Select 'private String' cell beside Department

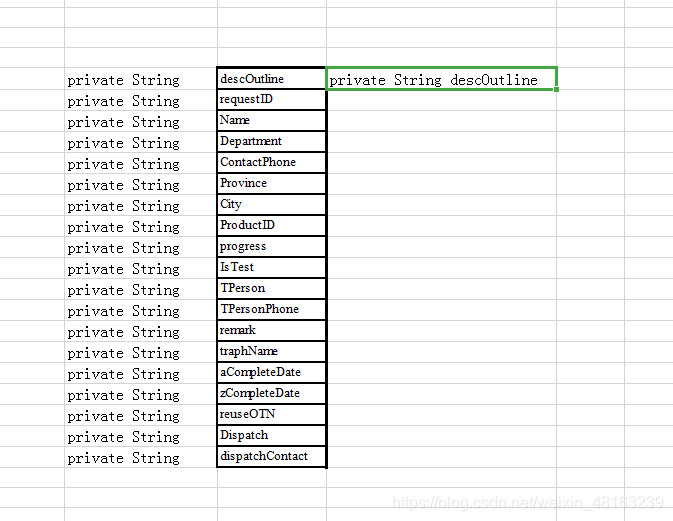[141, 142]
